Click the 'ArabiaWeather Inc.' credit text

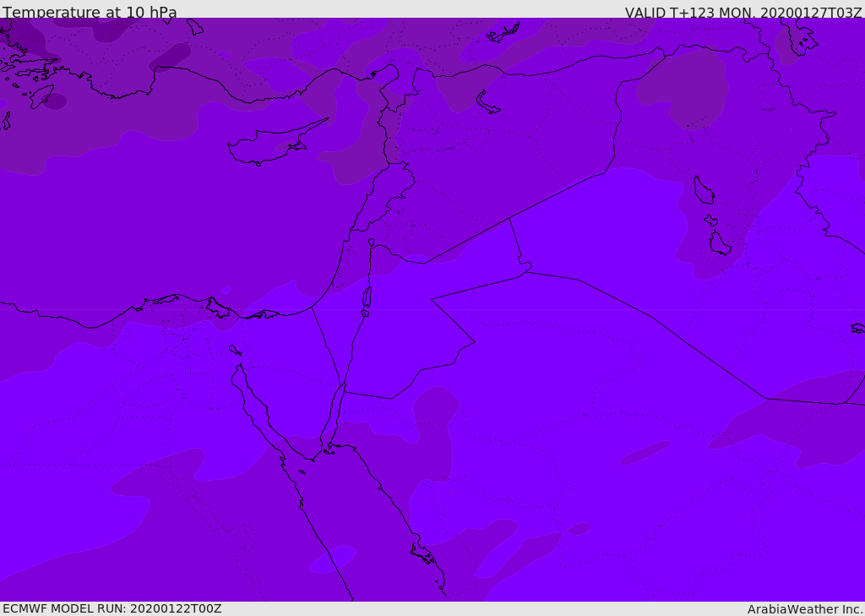click(804, 609)
